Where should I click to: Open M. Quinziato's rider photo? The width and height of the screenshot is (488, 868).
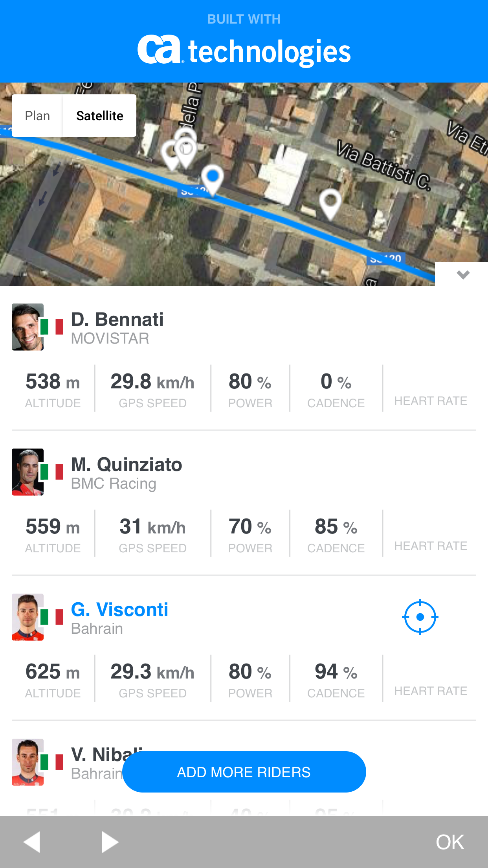point(28,472)
